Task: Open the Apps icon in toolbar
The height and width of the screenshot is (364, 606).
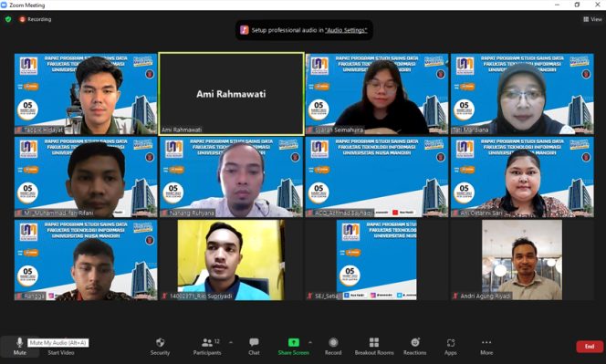Action: click(x=451, y=343)
